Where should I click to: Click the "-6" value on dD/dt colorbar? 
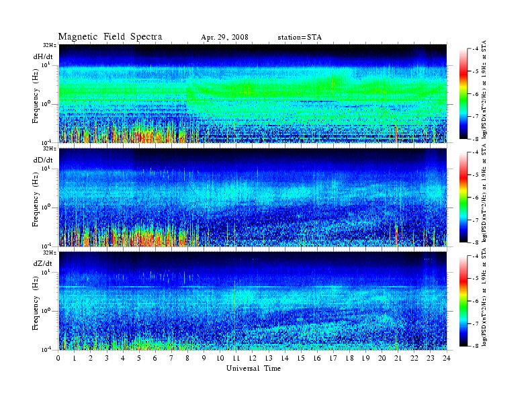click(x=476, y=197)
